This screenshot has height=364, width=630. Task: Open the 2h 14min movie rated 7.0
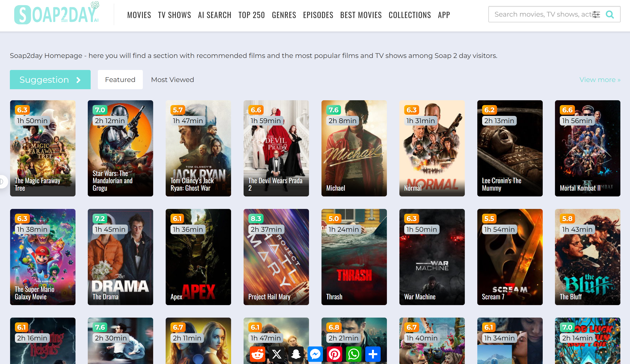pyautogui.click(x=588, y=341)
